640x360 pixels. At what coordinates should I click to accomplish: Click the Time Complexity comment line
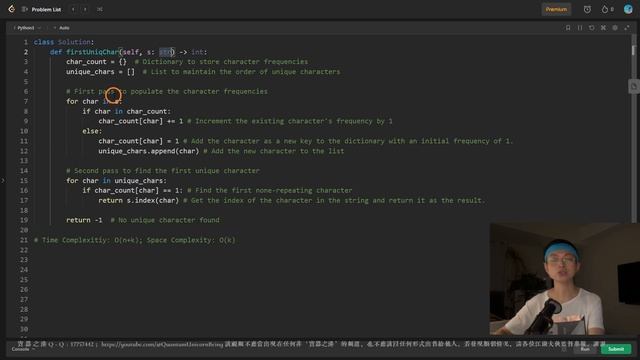[135, 240]
